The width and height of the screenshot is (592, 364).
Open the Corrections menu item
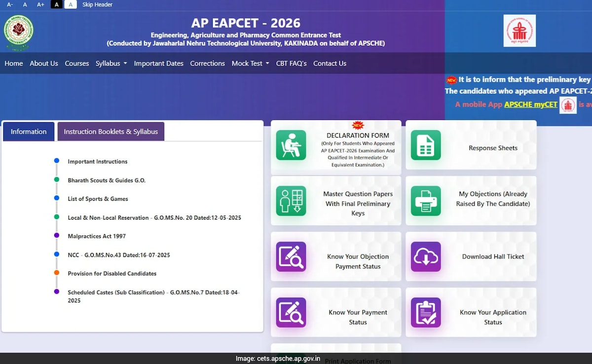point(207,63)
